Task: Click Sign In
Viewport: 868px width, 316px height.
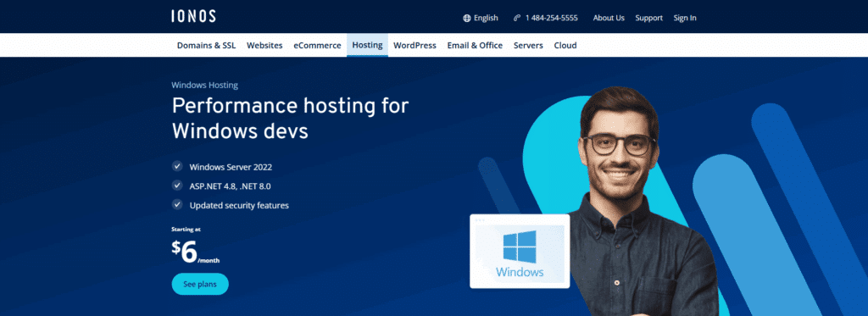Action: coord(685,19)
